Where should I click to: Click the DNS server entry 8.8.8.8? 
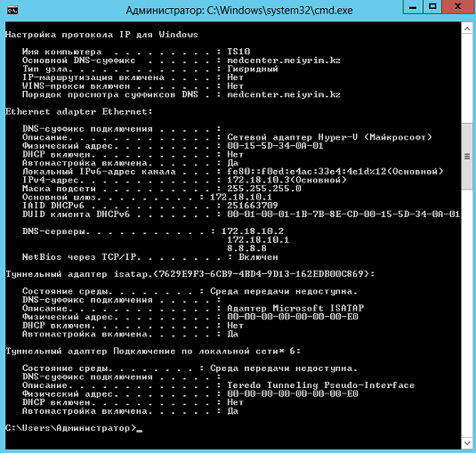coord(246,248)
